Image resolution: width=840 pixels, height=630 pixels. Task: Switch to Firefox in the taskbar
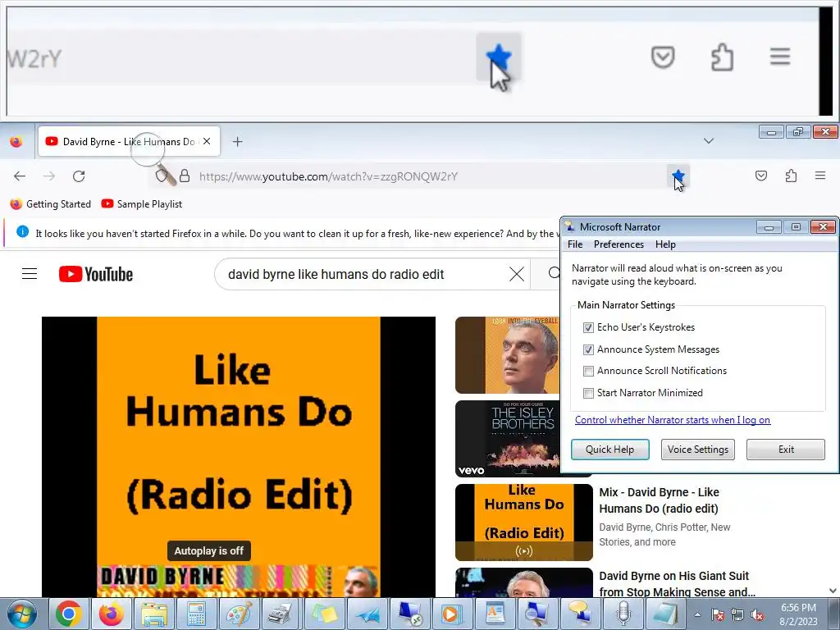[111, 614]
